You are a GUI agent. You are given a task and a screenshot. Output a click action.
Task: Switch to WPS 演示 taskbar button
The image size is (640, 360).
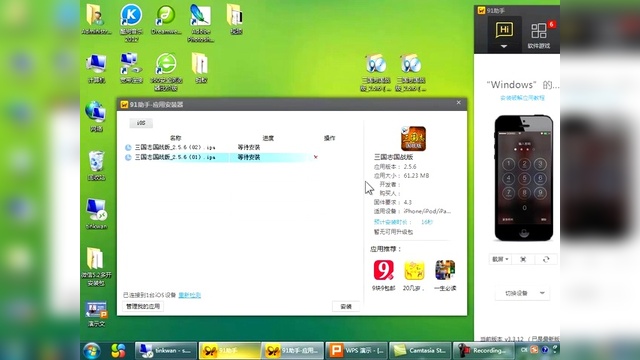(356, 351)
